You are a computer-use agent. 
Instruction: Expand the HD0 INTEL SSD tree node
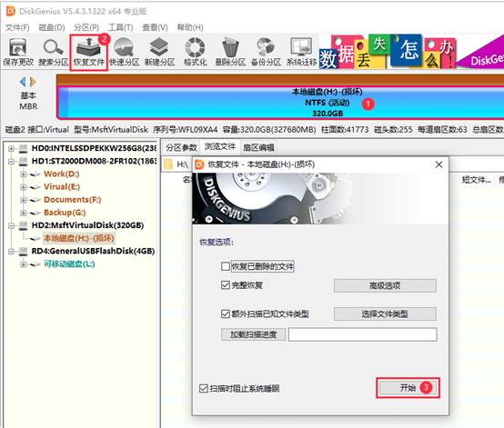(11, 149)
